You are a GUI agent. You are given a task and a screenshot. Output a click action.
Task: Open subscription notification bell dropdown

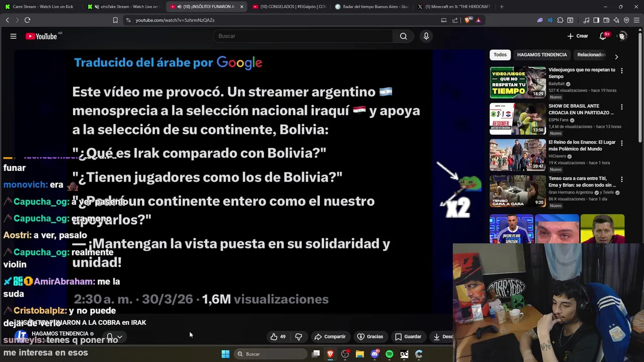point(114,337)
